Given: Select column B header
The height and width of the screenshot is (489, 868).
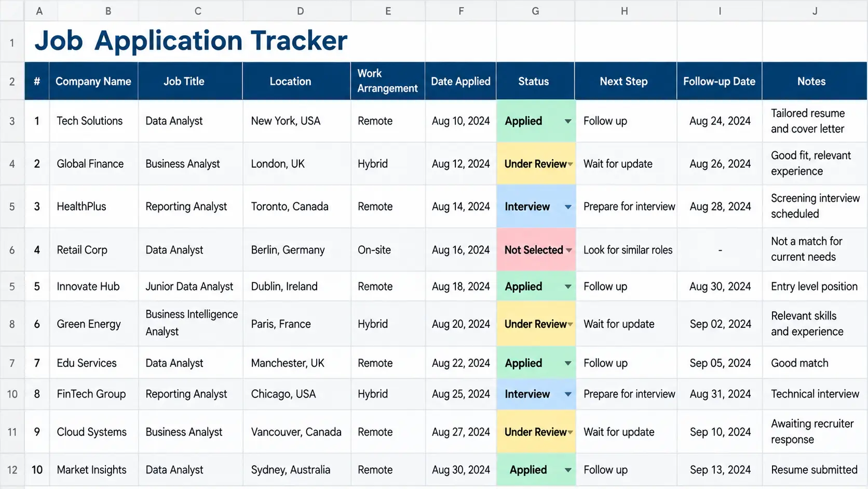Looking at the screenshot, I should coord(108,11).
